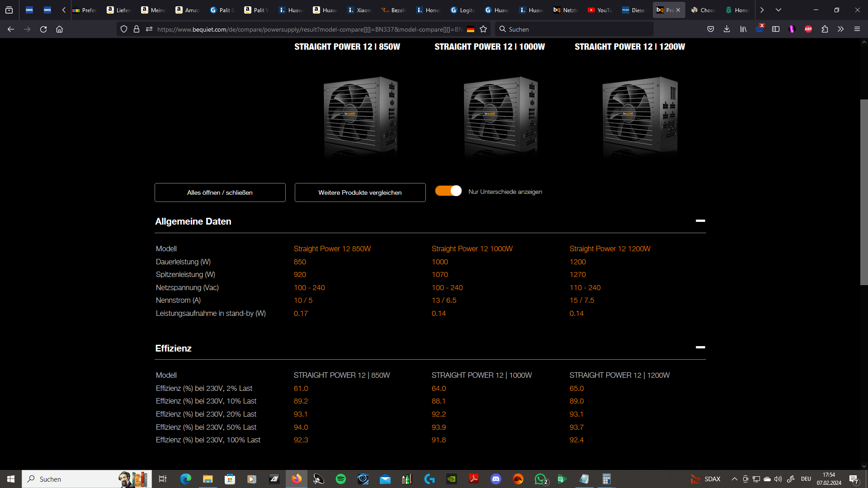Go back to the previous page
This screenshot has height=488, width=868.
[11, 29]
